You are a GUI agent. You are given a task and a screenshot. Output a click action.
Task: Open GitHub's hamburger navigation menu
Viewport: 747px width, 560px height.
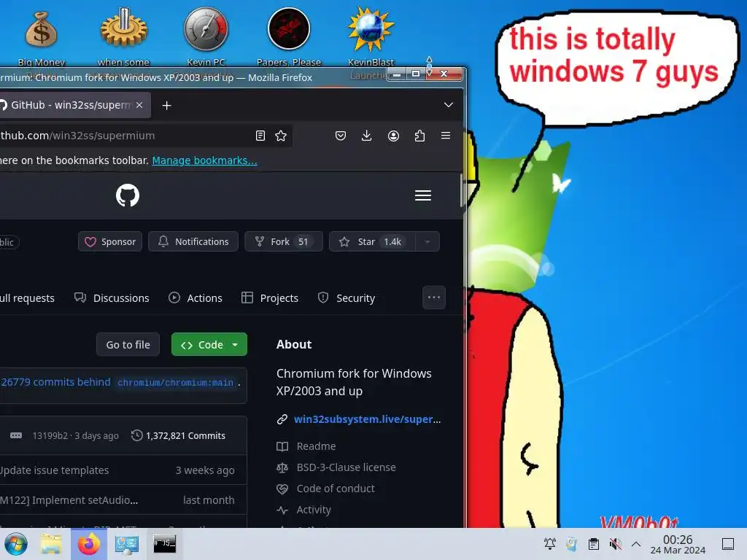[x=423, y=195]
